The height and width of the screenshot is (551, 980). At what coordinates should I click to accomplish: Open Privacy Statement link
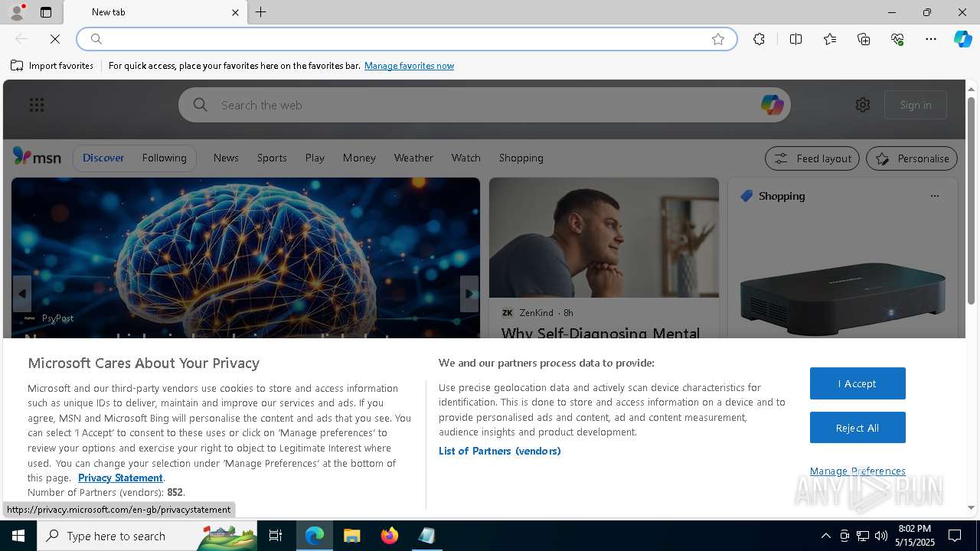click(x=120, y=478)
